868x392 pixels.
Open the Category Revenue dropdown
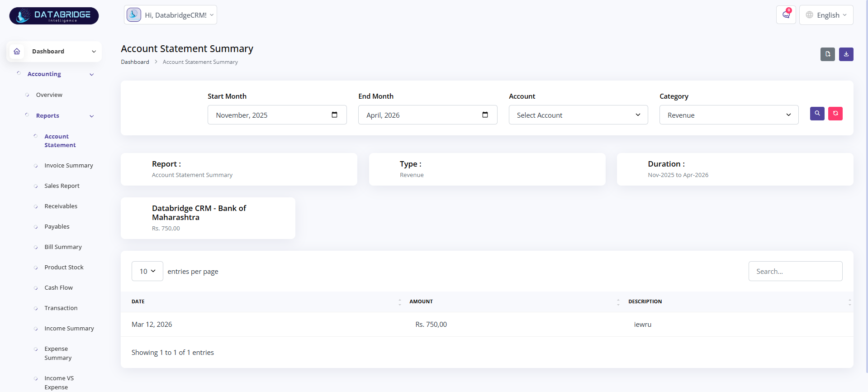click(729, 115)
